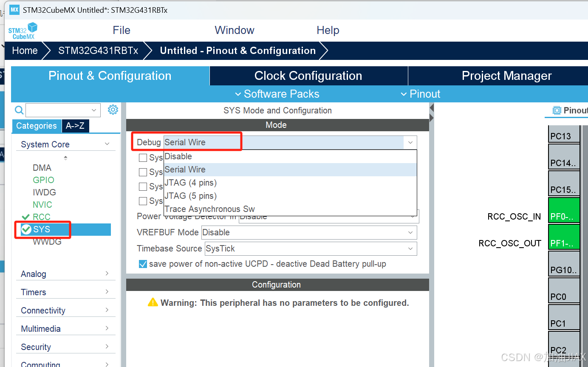Collapse the System Core category
Screen dimensions: 588x367
pos(65,144)
